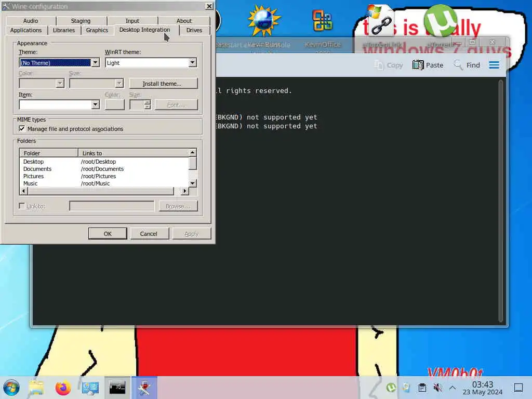Open the Drives tab
532x399 pixels.
click(x=194, y=30)
